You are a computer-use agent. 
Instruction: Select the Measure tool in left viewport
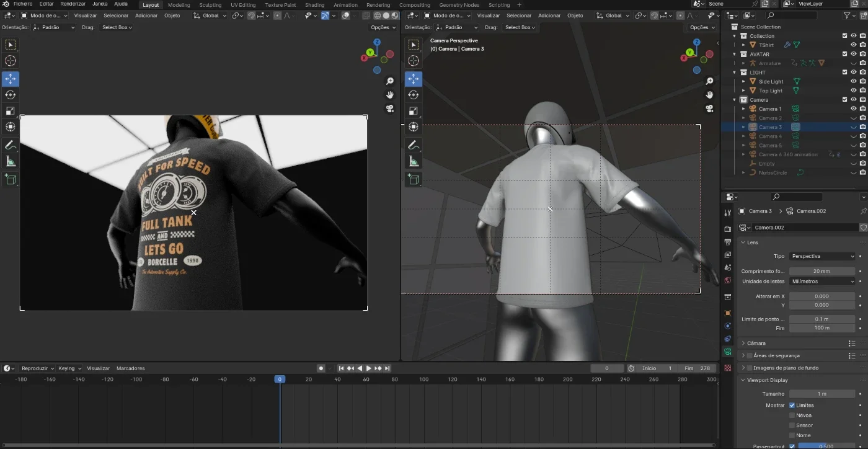click(11, 162)
